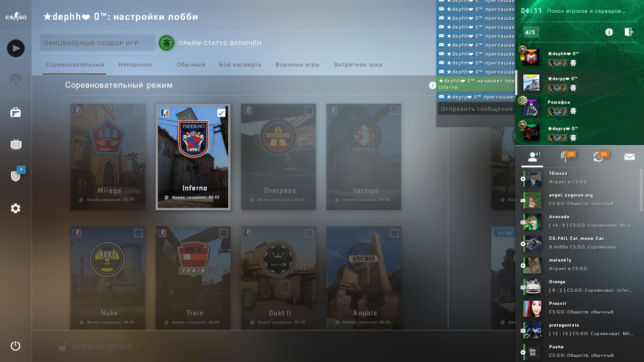
Task: Check the Anubis map checkbox
Action: [x=394, y=233]
